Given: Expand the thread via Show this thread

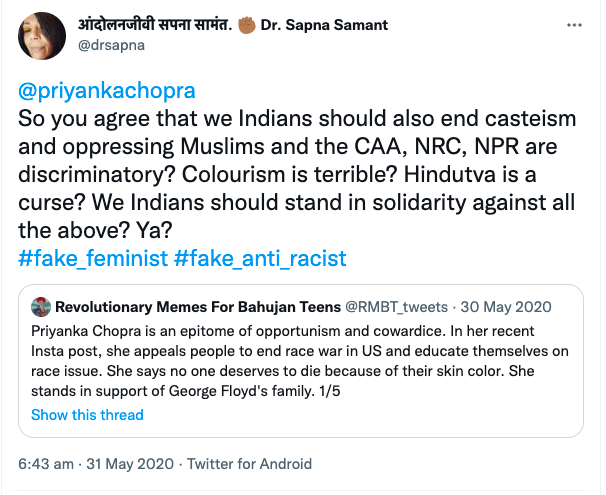Looking at the screenshot, I should [87, 414].
